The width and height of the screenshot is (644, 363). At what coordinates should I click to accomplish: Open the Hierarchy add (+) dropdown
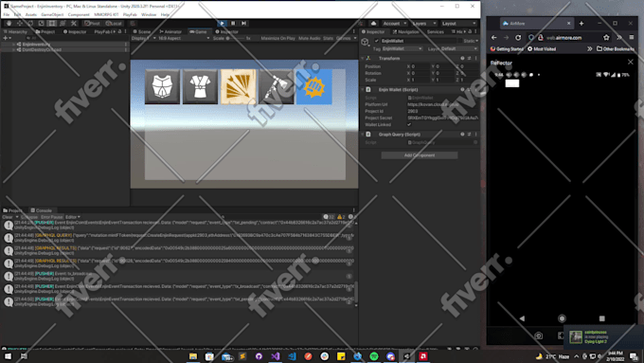(x=7, y=38)
